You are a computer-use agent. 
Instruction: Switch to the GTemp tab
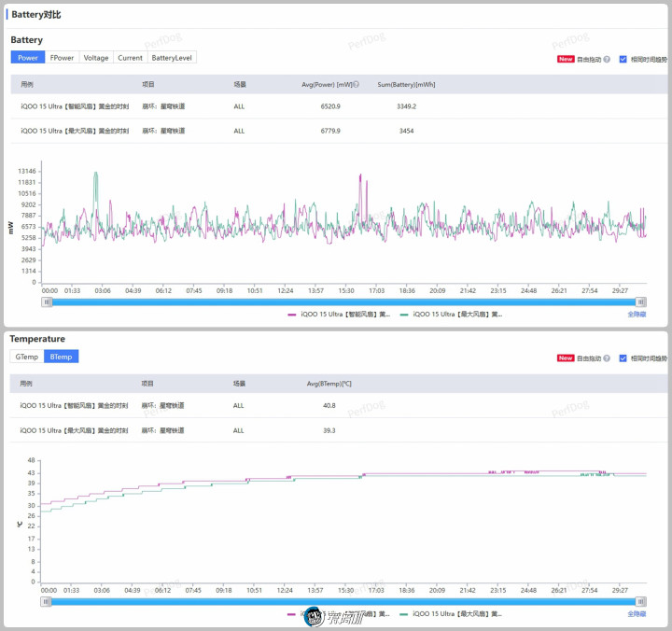pos(26,357)
